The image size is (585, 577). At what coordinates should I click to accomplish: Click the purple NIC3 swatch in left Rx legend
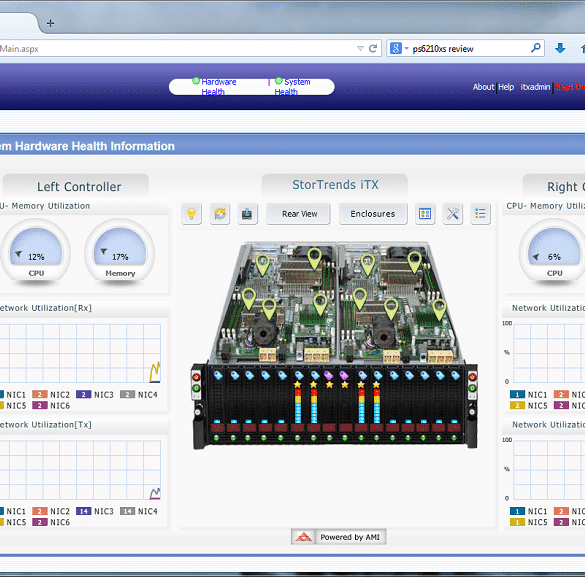(84, 394)
